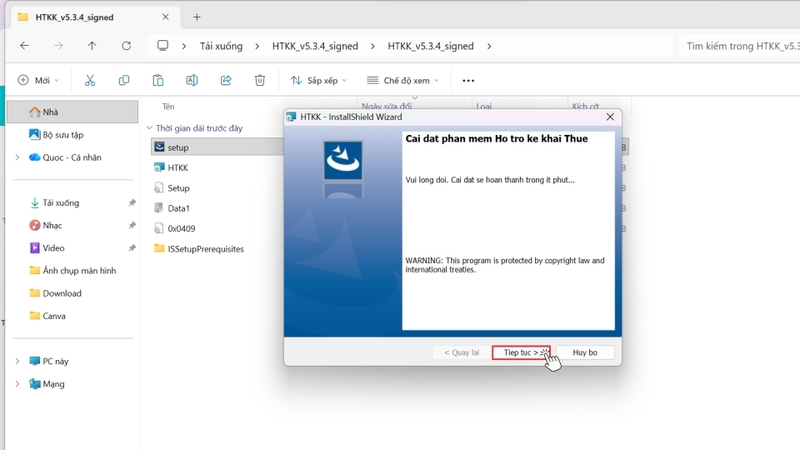Open the Chế độ xem view dropdown
Viewport: 800px width, 450px height.
pos(403,80)
